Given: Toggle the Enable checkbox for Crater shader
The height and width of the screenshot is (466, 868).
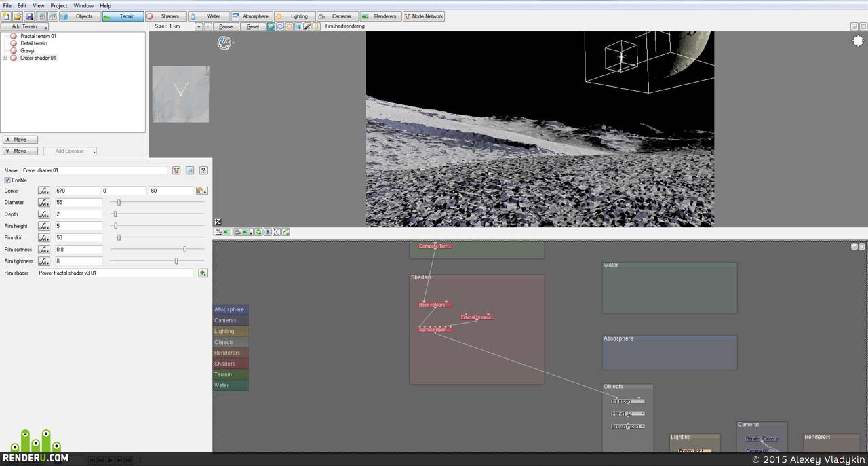Looking at the screenshot, I should click(x=7, y=180).
